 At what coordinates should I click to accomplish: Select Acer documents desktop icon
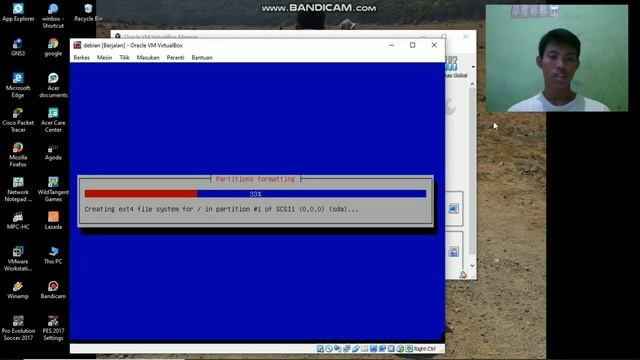(53, 85)
